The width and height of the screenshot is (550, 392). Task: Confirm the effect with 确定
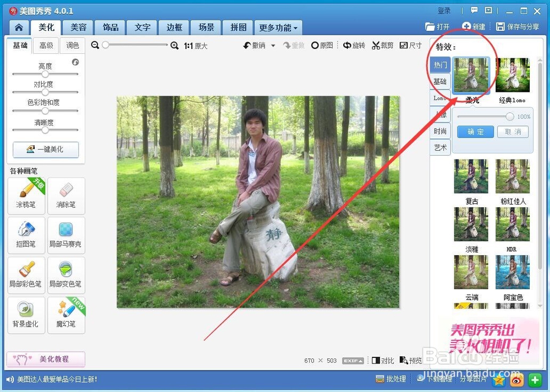pos(475,132)
